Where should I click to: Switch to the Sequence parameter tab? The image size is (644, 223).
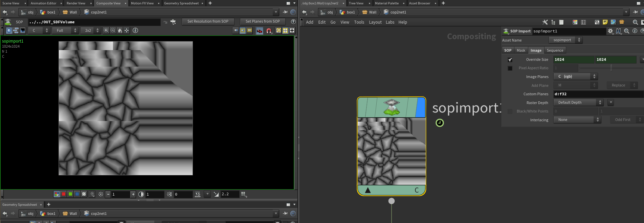(555, 50)
